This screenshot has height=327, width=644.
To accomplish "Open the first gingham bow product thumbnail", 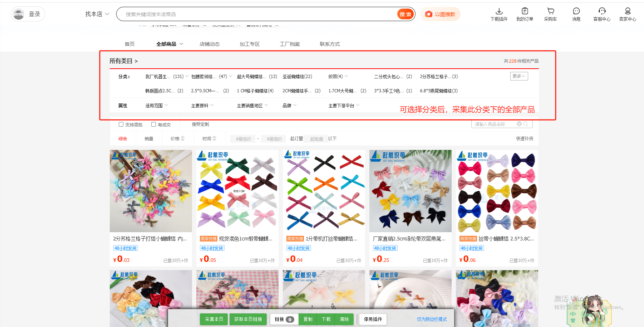I will point(151,191).
